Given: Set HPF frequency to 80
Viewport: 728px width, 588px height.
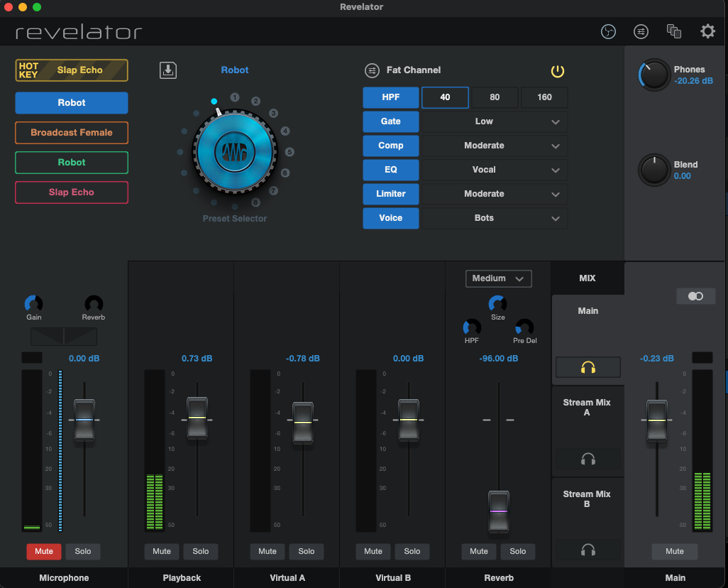Looking at the screenshot, I should click(495, 97).
